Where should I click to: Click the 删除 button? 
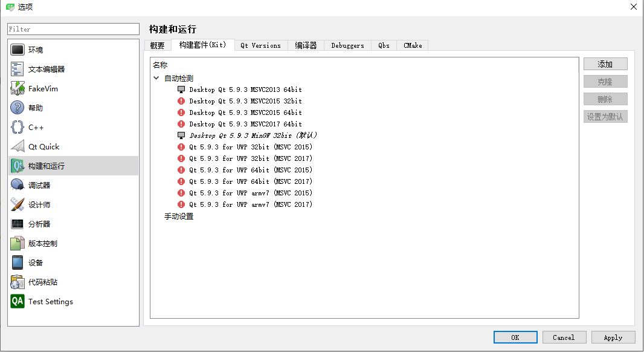(605, 99)
